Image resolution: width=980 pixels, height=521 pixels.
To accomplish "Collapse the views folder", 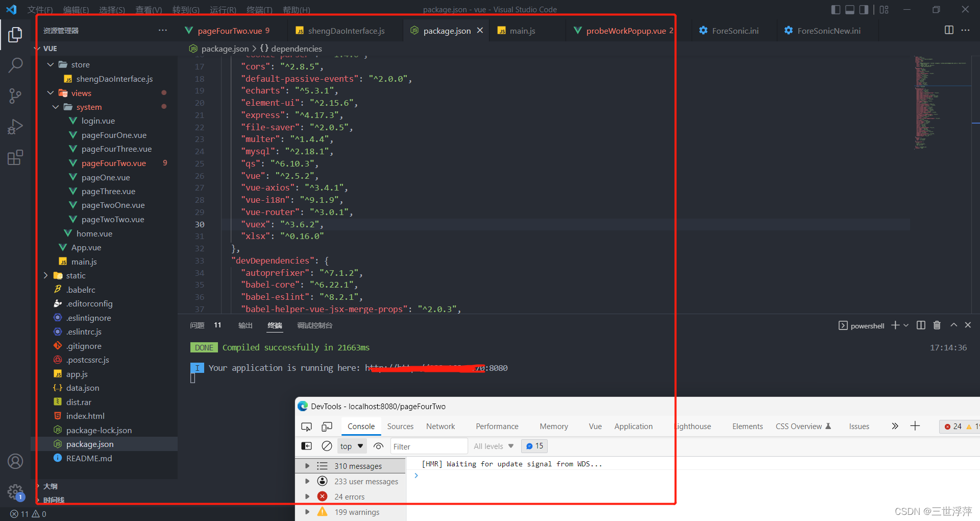I will coord(51,93).
